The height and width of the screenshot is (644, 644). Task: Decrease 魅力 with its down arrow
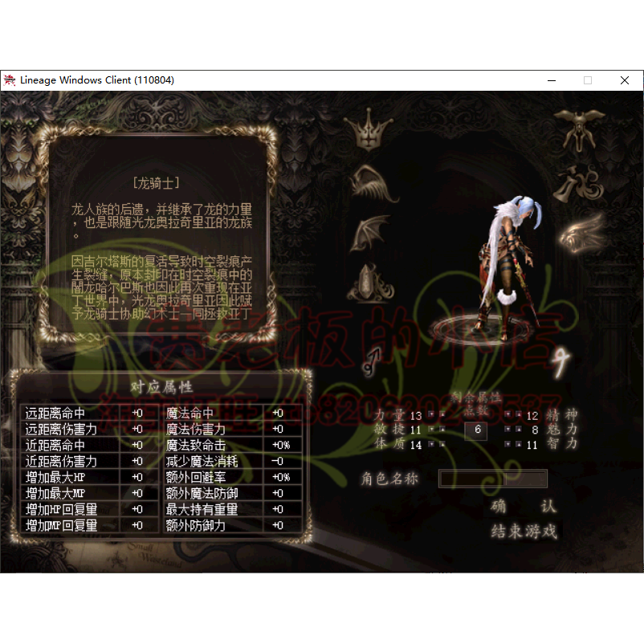click(507, 429)
